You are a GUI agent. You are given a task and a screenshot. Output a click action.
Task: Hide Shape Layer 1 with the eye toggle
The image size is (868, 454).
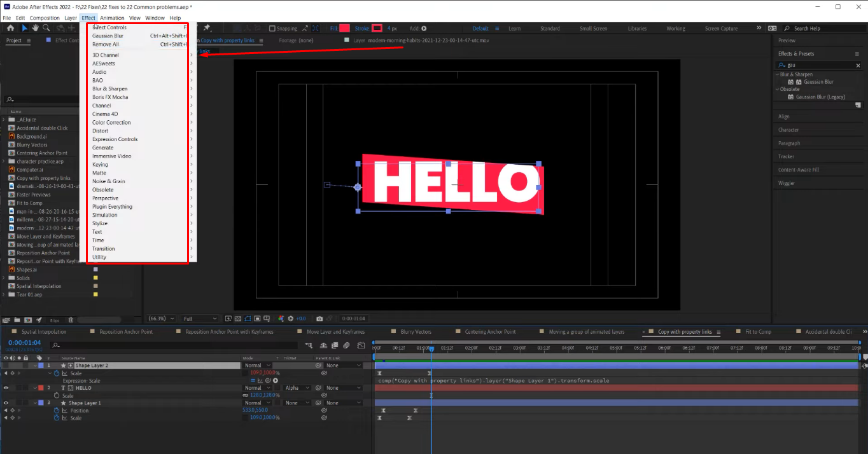coord(4,402)
